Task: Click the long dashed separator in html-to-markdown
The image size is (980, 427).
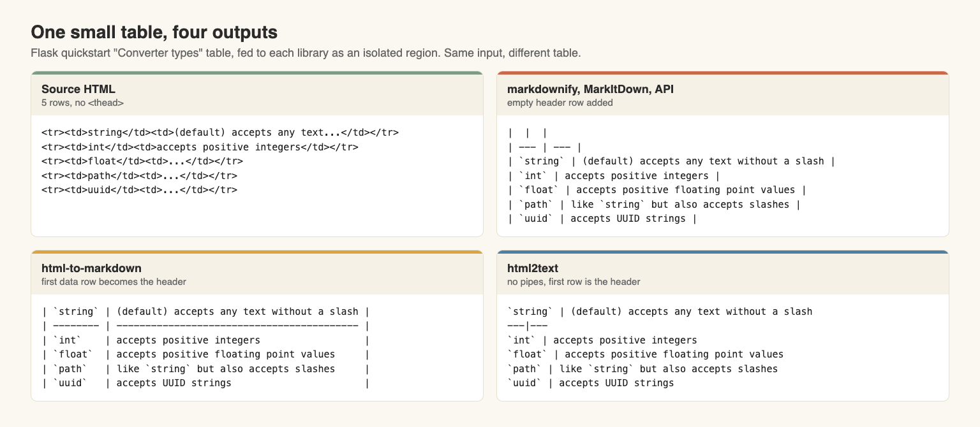Action: click(x=206, y=326)
